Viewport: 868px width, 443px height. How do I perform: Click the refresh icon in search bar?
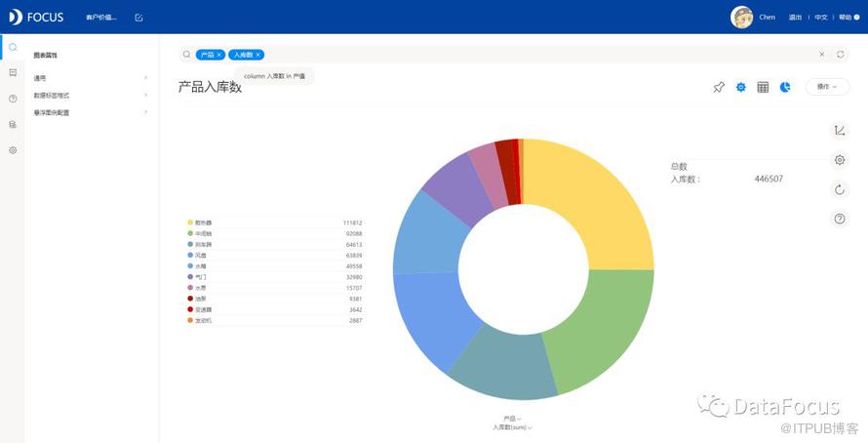click(x=841, y=55)
